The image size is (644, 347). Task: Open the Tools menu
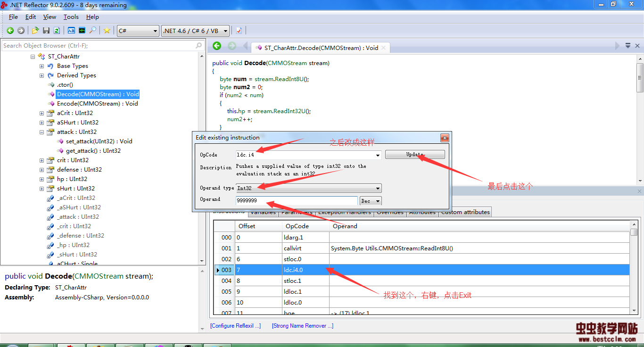point(71,17)
